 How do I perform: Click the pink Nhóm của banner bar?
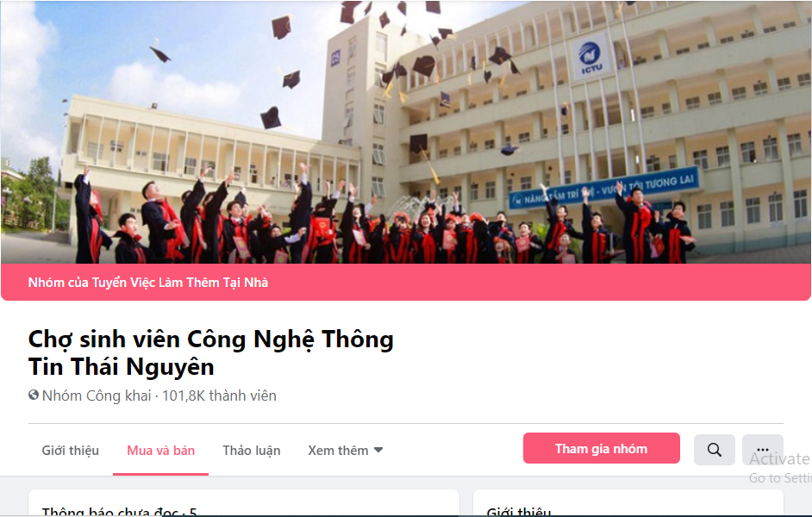tap(406, 282)
